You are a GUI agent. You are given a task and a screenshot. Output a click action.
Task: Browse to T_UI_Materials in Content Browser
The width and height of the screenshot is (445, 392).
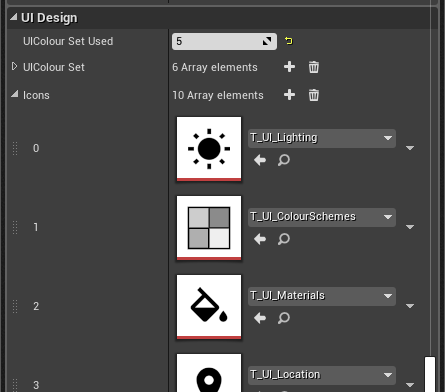point(284,318)
